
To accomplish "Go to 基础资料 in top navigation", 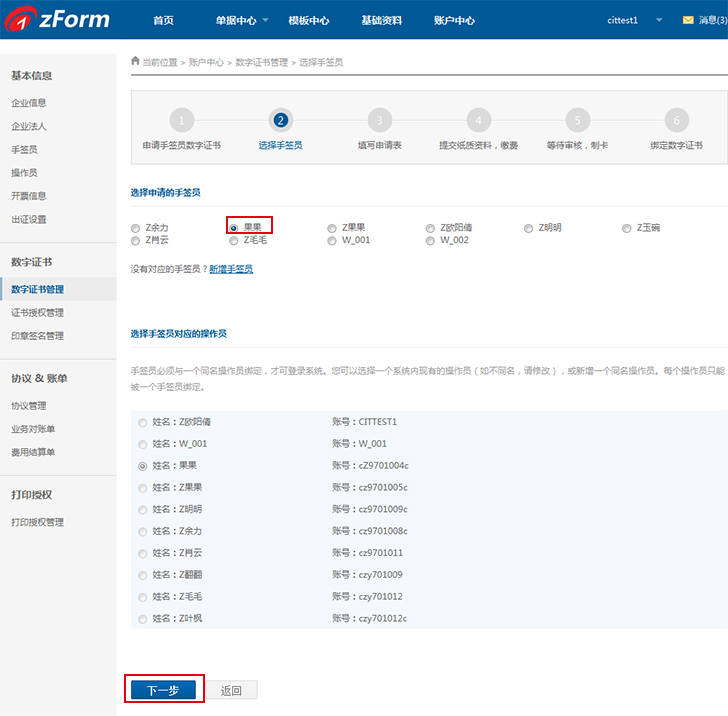I will (381, 20).
